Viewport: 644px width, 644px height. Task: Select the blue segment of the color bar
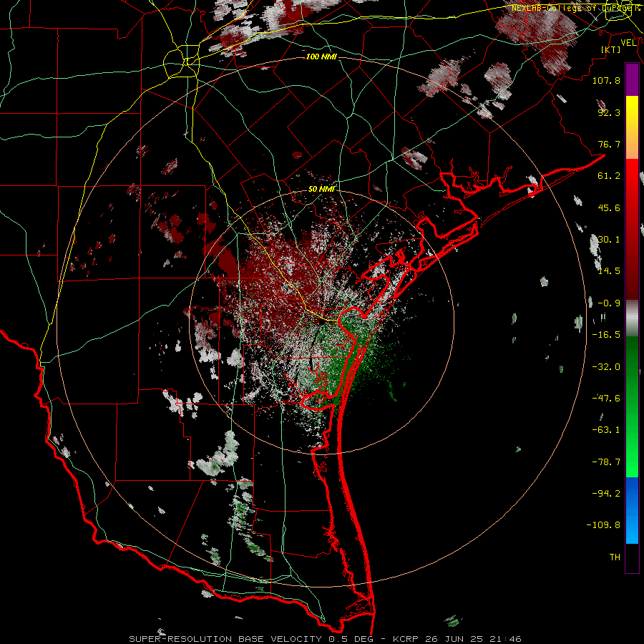[x=632, y=510]
